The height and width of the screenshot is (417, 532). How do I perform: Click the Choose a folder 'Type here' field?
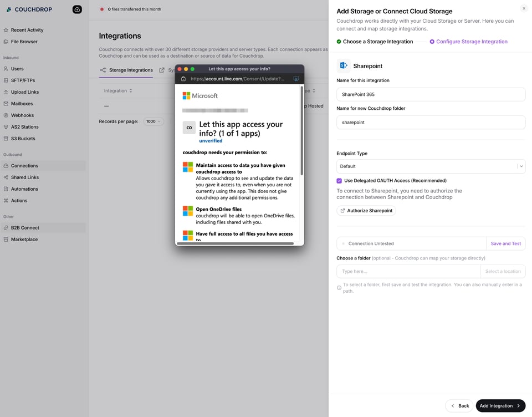(x=408, y=271)
